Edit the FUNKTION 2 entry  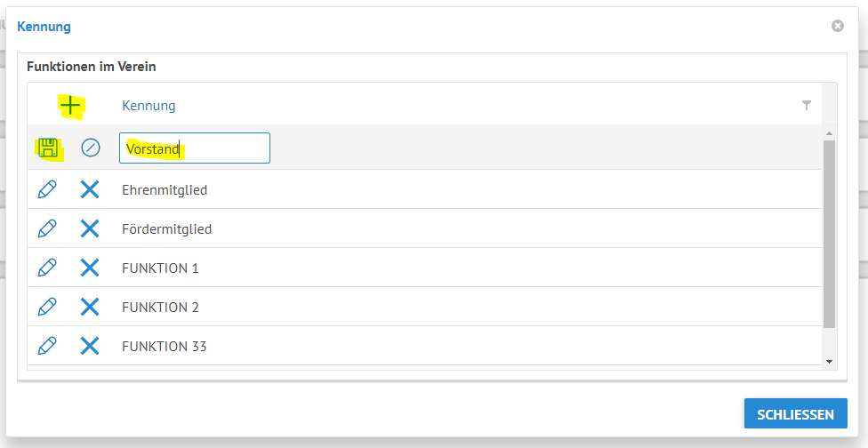(x=47, y=307)
